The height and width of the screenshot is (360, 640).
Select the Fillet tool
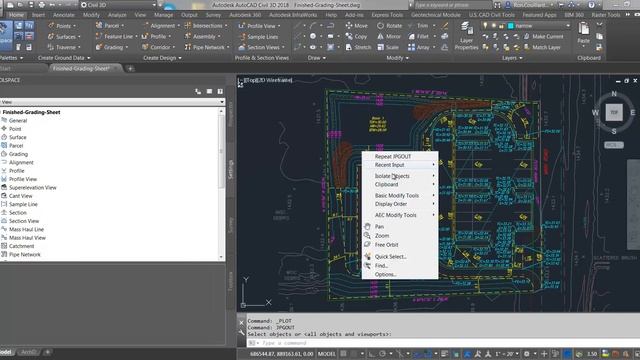click(x=418, y=36)
